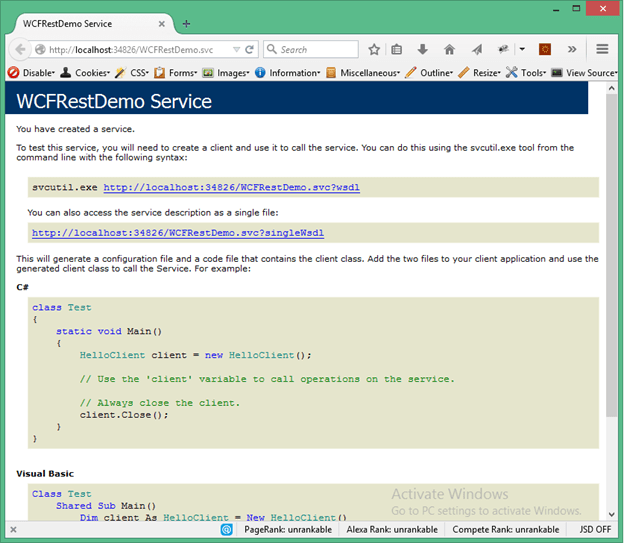Open the WCFRestDemo.svc?singleWsdl link
The image size is (624, 543).
click(x=178, y=233)
